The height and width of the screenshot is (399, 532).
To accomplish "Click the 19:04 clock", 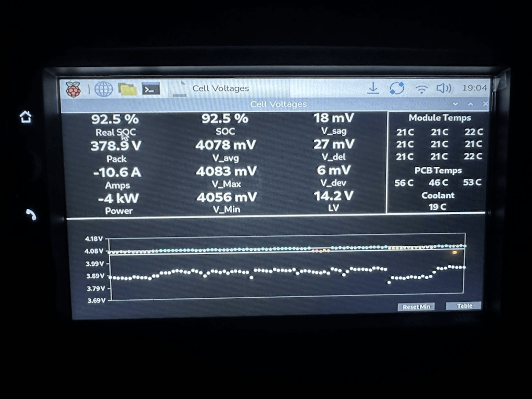I will click(x=474, y=88).
